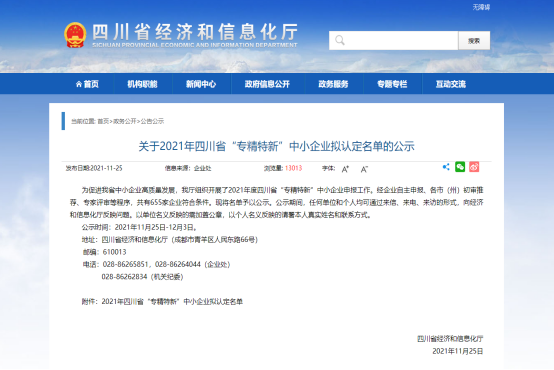The width and height of the screenshot is (554, 370).
Task: Share article via WeChat icon
Action: point(460,167)
